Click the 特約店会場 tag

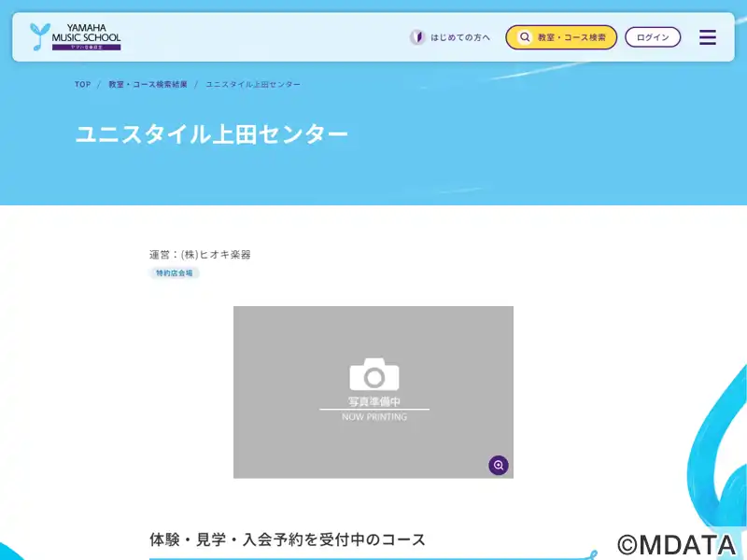(175, 273)
